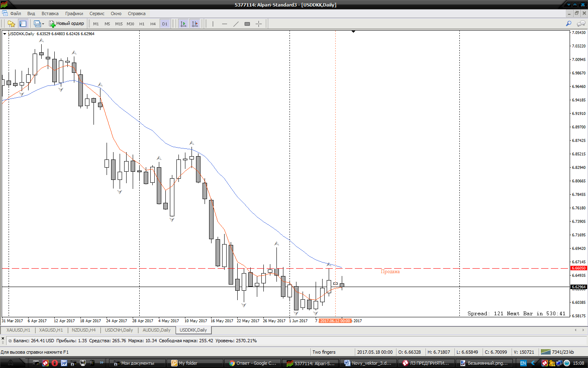The image size is (588, 368).
Task: Switch to the NZDUSD,H4 chart tab
Action: [x=84, y=330]
